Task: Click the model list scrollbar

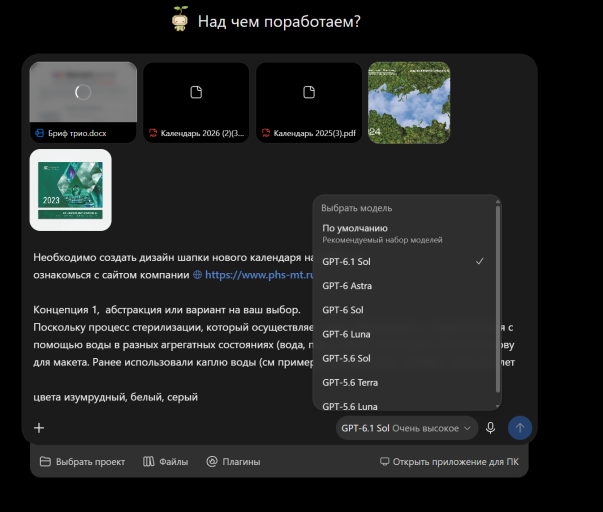Action: (498, 299)
